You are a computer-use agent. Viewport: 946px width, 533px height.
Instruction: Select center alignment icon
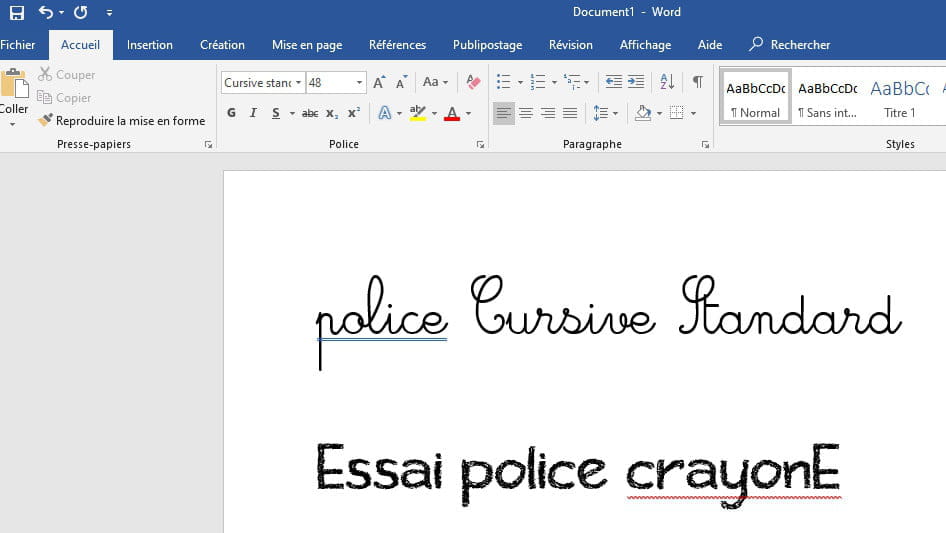(526, 113)
